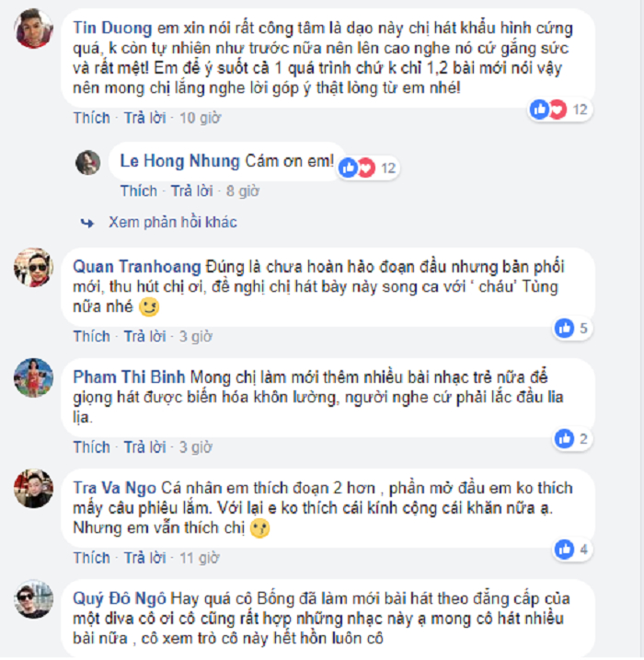
Task: Open Tra Va Ngo's avatar
Action: [x=34, y=489]
